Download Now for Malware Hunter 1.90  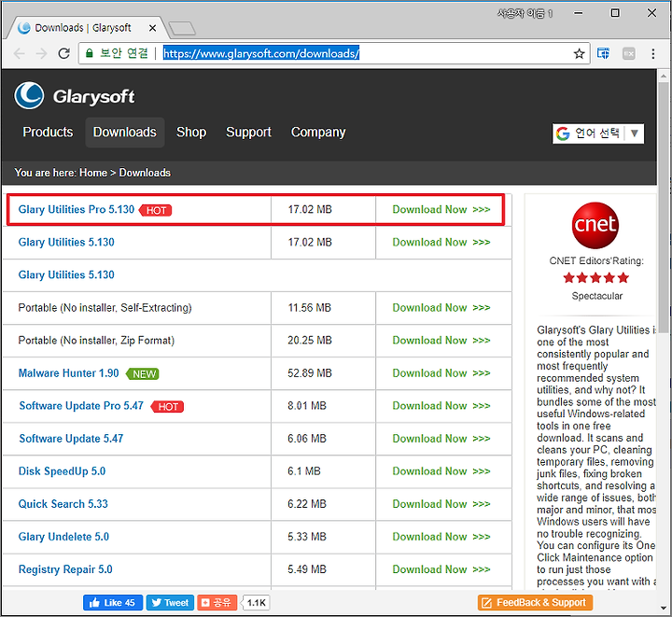coord(441,373)
